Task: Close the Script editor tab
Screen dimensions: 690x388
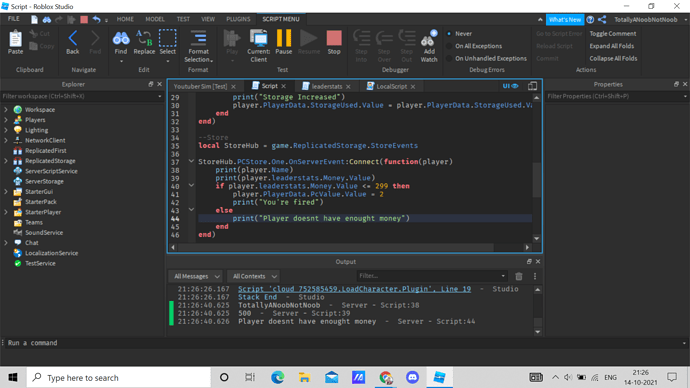Action: (x=283, y=86)
